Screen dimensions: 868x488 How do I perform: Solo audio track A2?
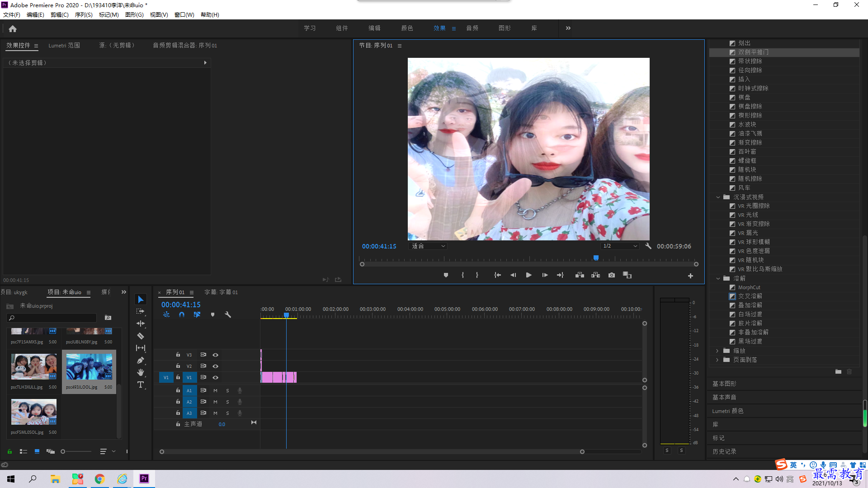227,402
